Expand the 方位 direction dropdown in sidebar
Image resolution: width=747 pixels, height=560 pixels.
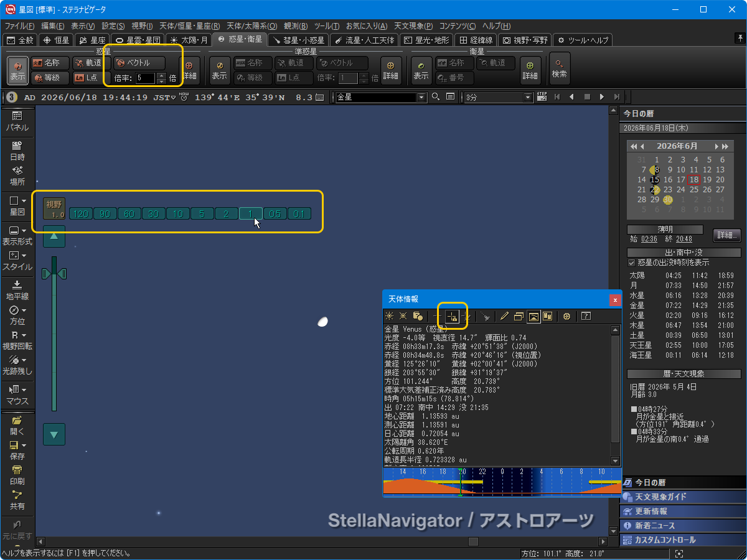(x=24, y=310)
